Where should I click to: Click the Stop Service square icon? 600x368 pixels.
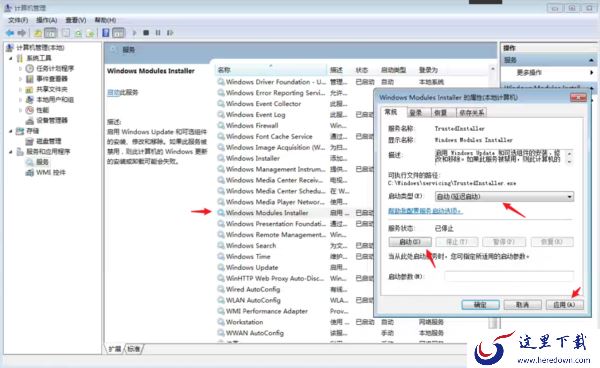[x=146, y=33]
